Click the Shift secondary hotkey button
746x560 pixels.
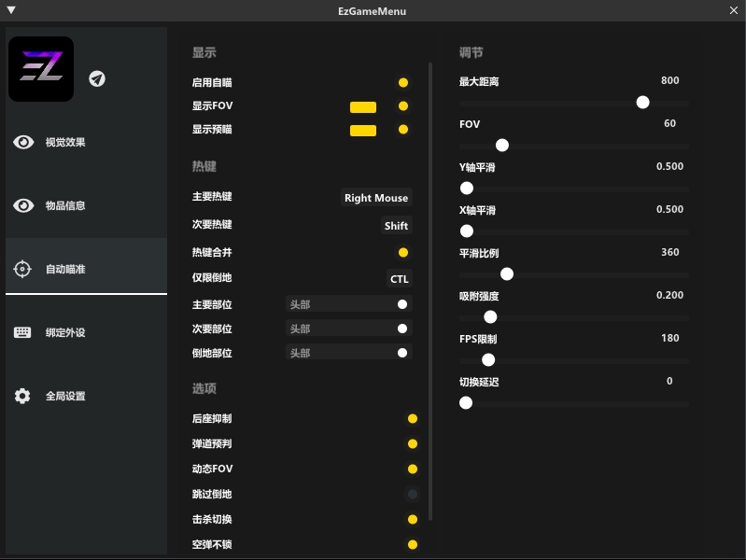pos(396,226)
